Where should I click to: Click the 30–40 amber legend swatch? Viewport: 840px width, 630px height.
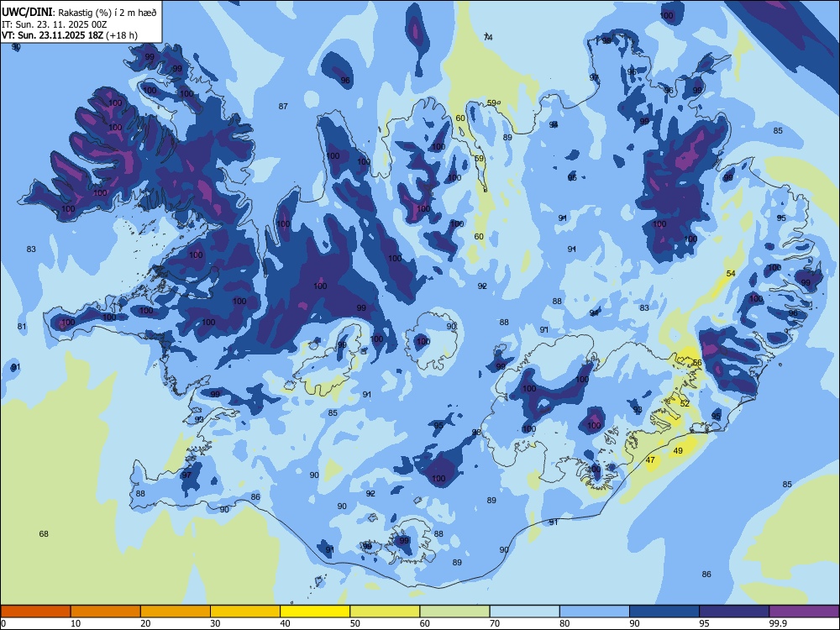tap(245, 612)
